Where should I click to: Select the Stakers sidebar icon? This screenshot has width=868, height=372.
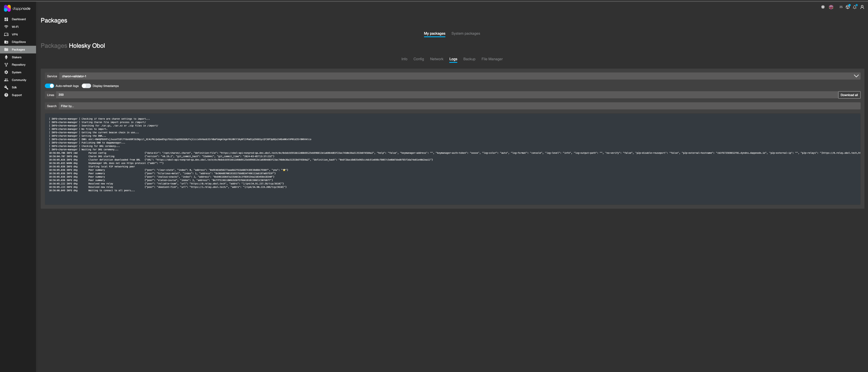(7, 57)
